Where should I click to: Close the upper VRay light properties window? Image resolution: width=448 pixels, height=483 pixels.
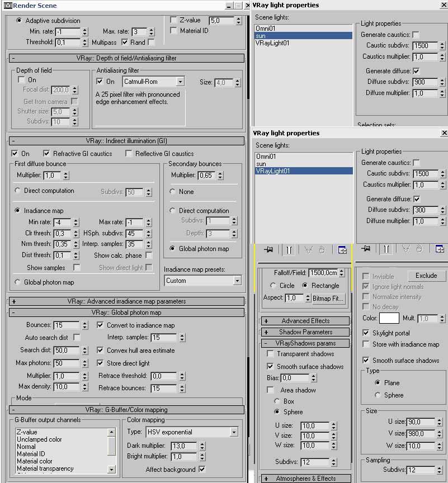click(444, 5)
